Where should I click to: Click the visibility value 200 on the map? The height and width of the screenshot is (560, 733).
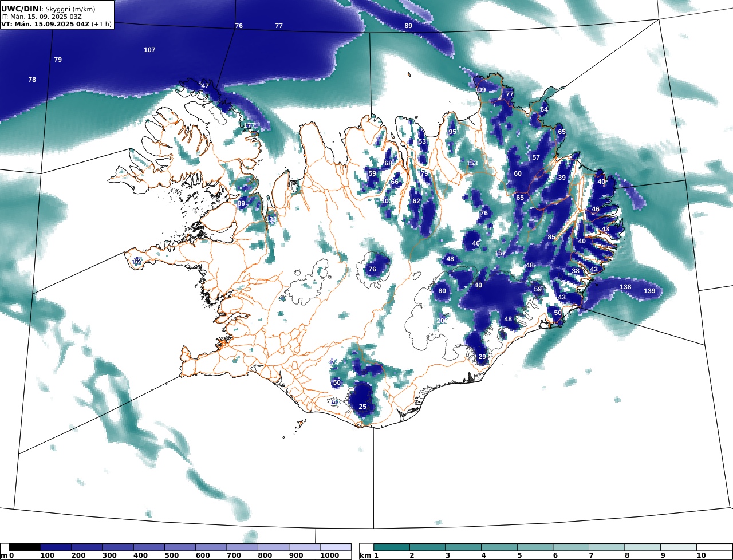[442, 321]
